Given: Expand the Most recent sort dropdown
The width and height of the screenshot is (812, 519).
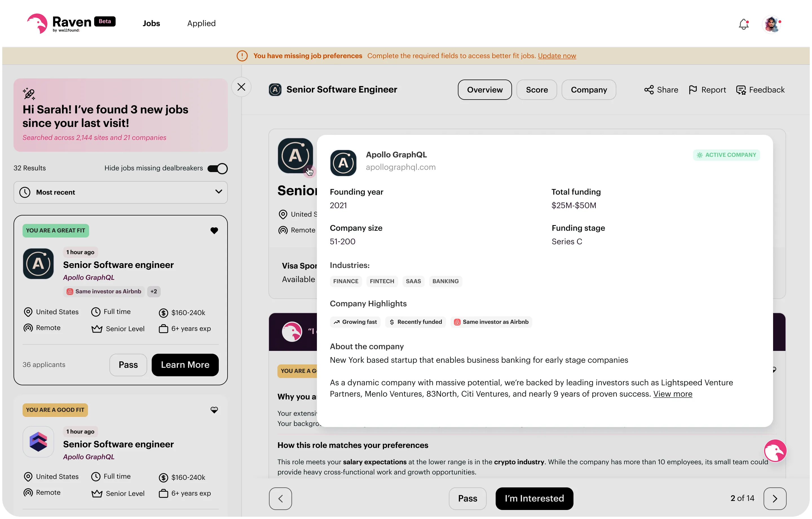Looking at the screenshot, I should [121, 192].
